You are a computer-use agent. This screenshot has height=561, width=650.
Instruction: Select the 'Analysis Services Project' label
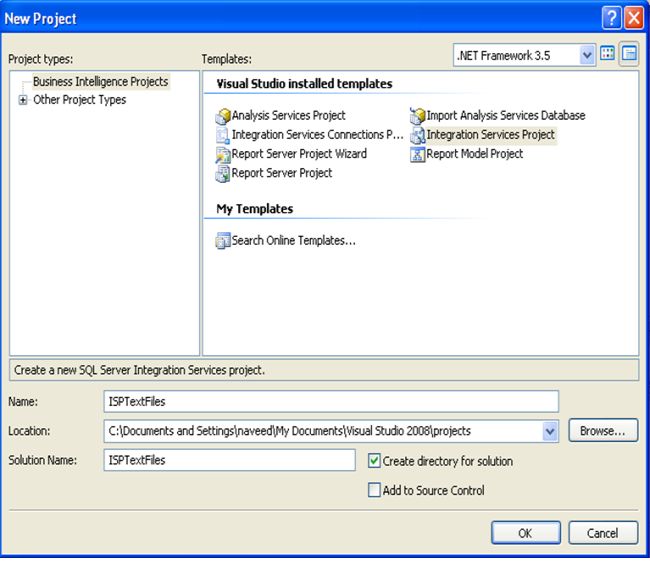(289, 116)
